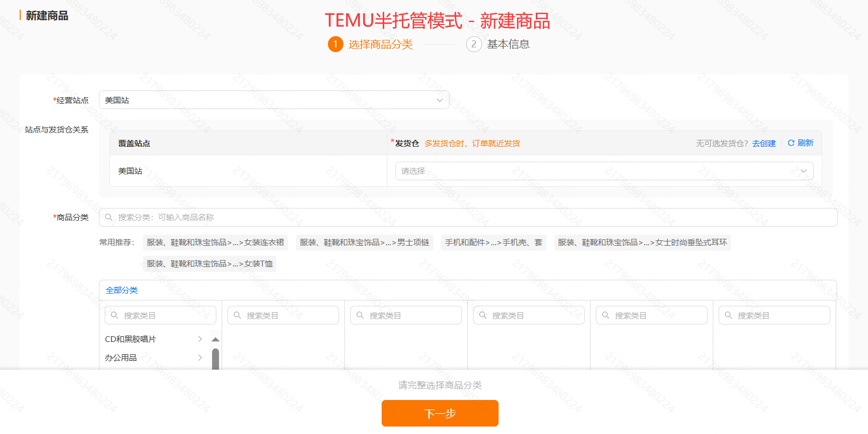Click step 2 基本信息
868x434 pixels.
pos(498,44)
